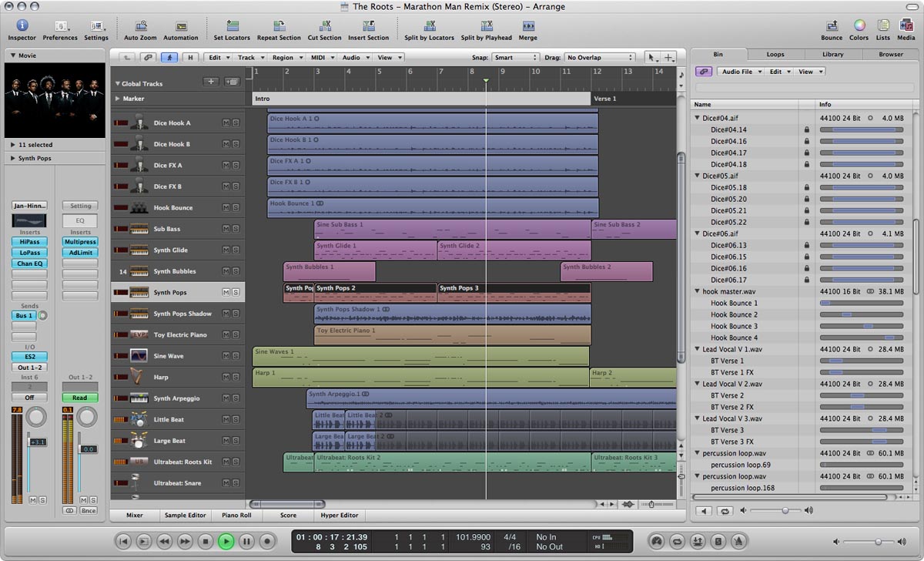This screenshot has width=924, height=561.
Task: Mute the Dice Hook A track
Action: click(226, 123)
